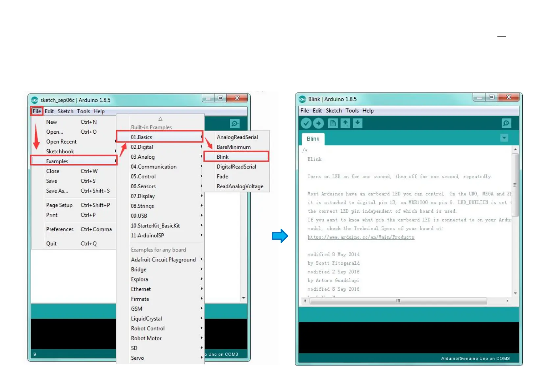The image size is (554, 392).
Task: Open Edit menu in sketch_sep06c window
Action: click(x=49, y=111)
